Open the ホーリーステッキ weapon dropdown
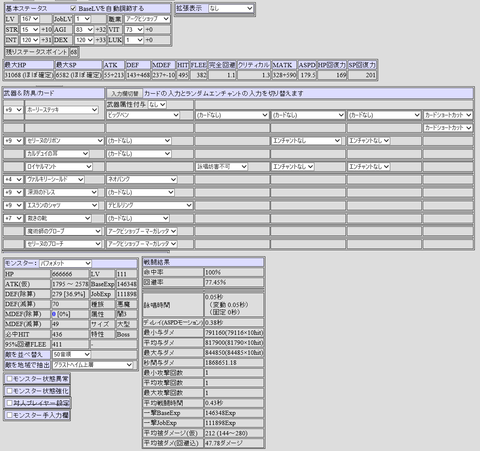Viewport: 480px width, 451px height. (62, 110)
